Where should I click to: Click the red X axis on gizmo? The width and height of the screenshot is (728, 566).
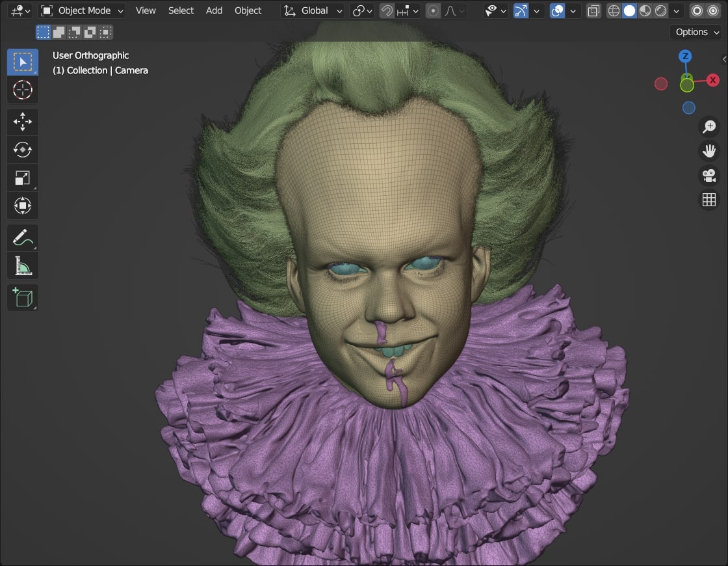[713, 80]
